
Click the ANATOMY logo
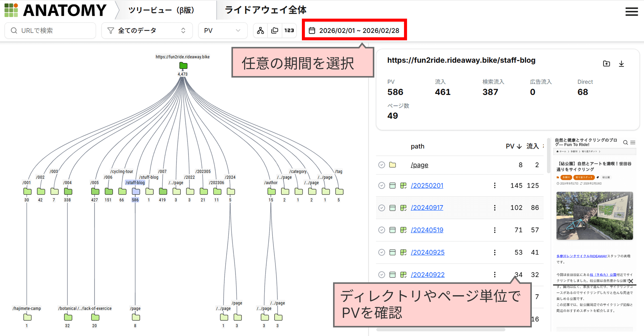point(55,10)
